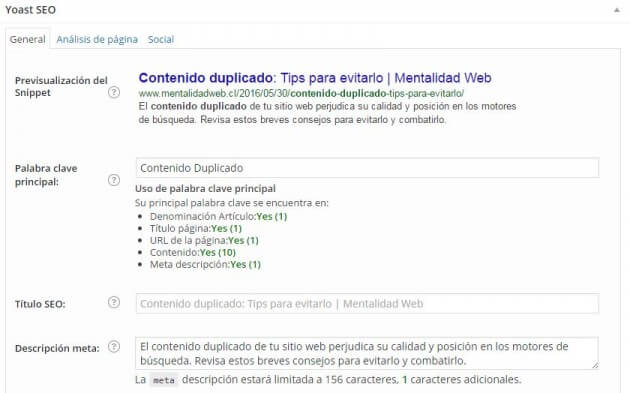Select the General tab
The height and width of the screenshot is (393, 630).
[x=28, y=39]
